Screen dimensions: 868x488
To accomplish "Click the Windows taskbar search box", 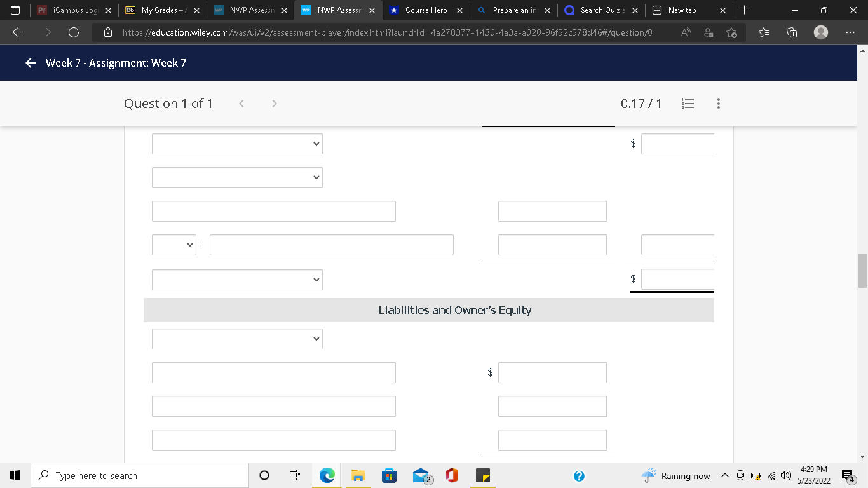I will pyautogui.click(x=140, y=475).
